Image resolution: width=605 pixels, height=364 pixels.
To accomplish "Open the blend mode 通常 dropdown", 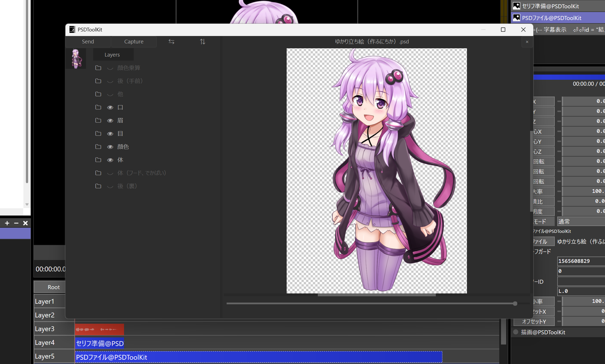I will click(580, 221).
